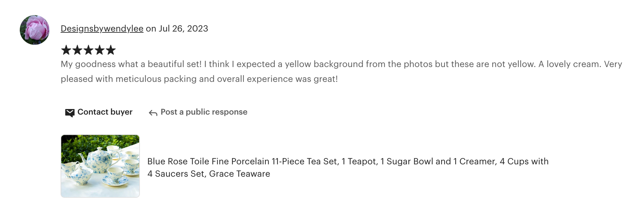Select the fifth and last rating star
The image size is (644, 223).
click(x=111, y=50)
